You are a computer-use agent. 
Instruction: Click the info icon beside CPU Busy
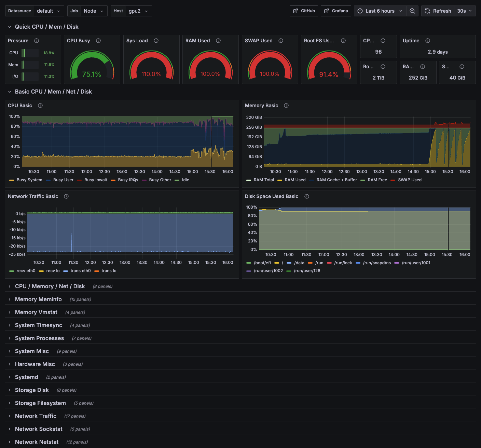pos(98,41)
